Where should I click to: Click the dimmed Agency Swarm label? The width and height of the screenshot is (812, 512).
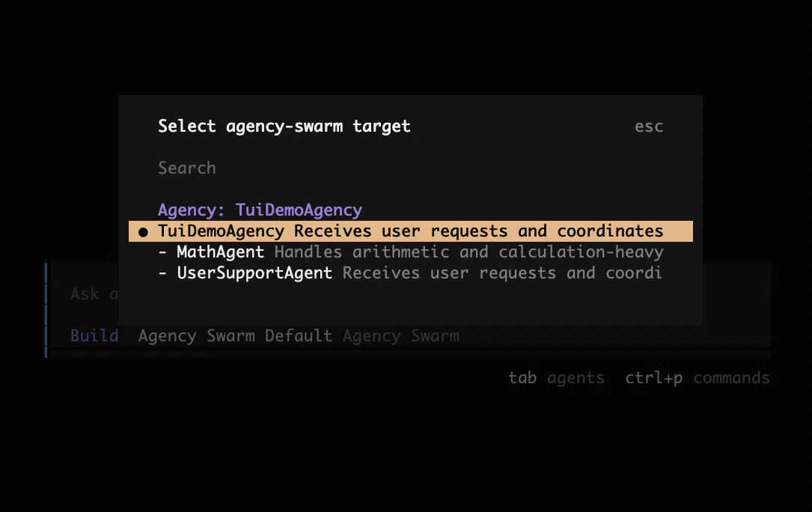[x=402, y=336]
